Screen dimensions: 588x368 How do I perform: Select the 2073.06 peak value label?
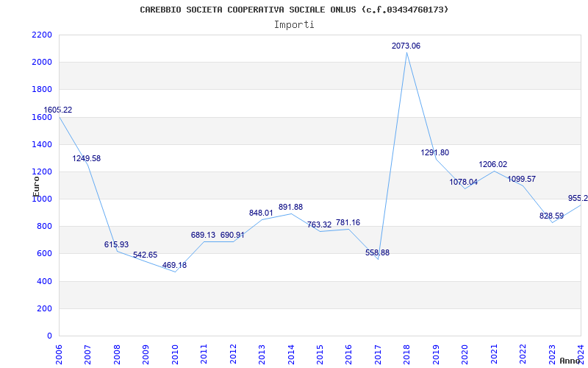pyautogui.click(x=406, y=46)
